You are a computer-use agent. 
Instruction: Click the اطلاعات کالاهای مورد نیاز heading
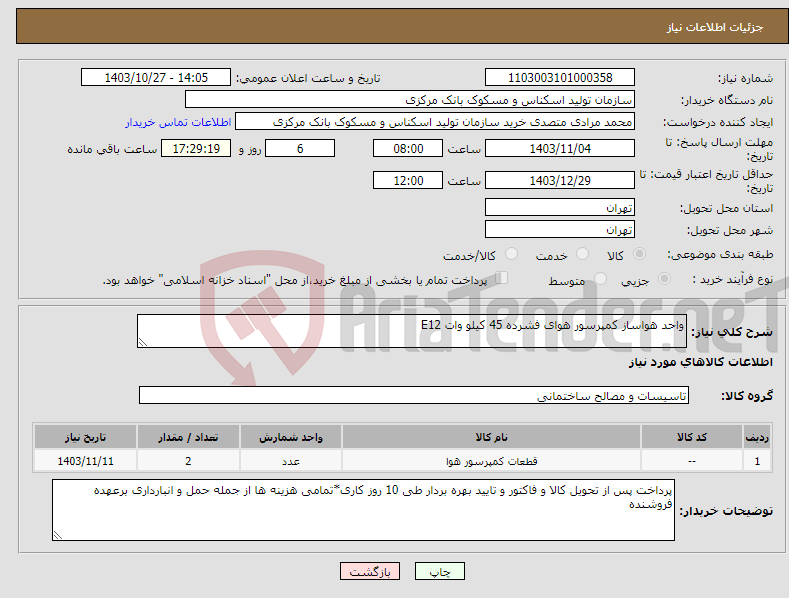pyautogui.click(x=700, y=362)
